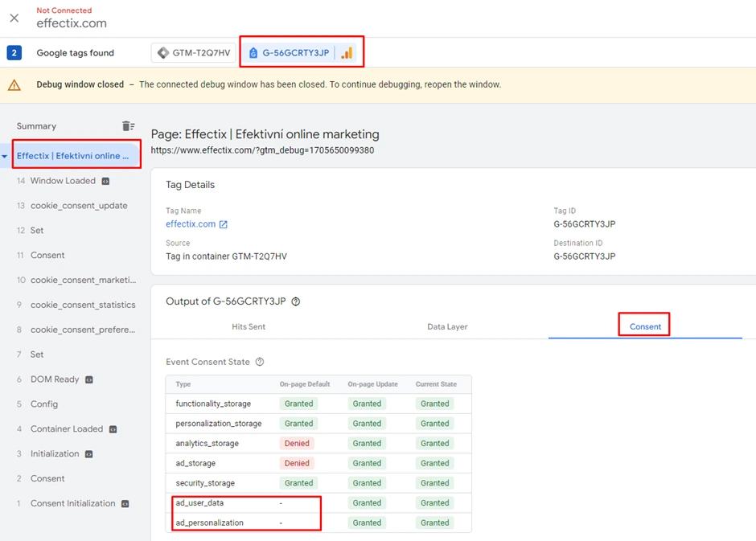756x541 pixels.
Task: Click the 2 Google tags found badge
Action: click(14, 53)
